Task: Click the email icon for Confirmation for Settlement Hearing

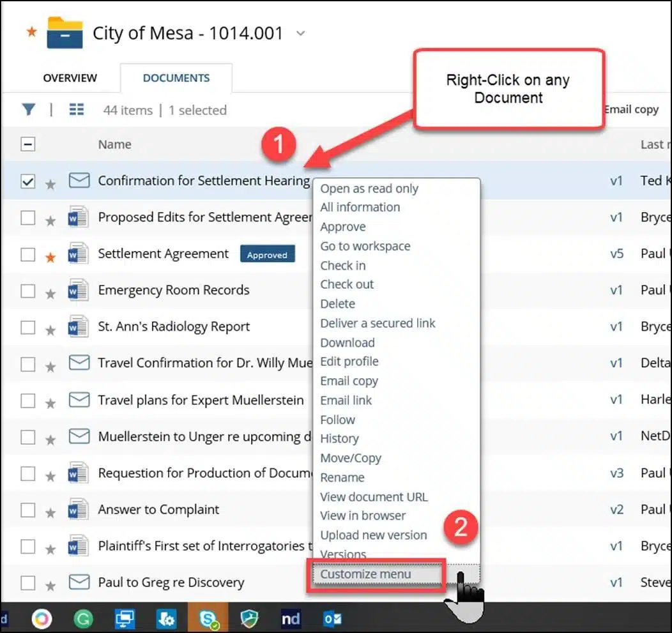Action: tap(79, 180)
